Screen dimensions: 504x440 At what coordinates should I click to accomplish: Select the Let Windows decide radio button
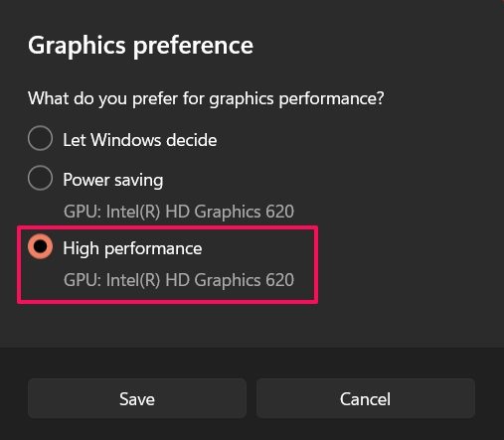(40, 138)
